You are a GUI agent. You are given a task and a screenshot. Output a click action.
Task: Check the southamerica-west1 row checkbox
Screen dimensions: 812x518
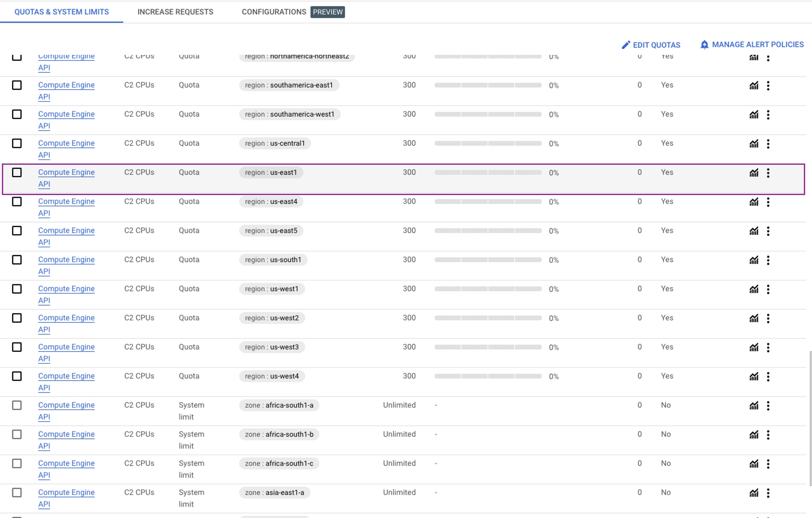click(17, 114)
